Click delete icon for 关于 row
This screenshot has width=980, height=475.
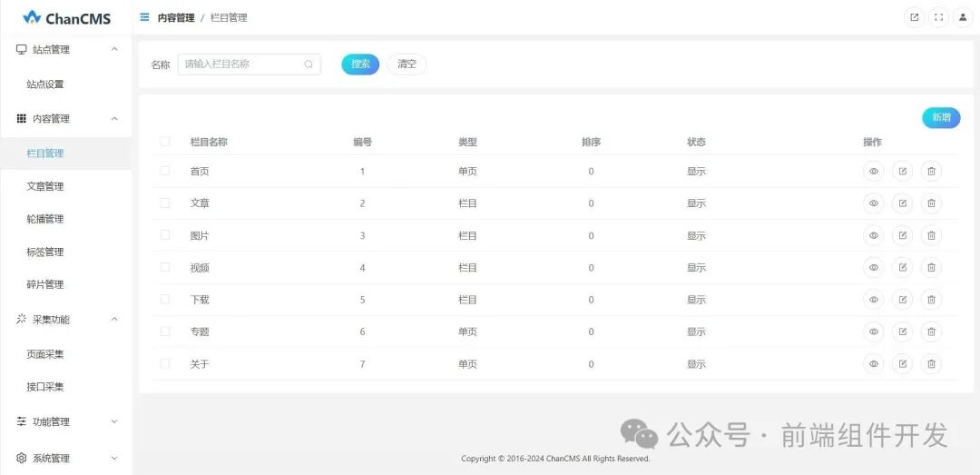(931, 363)
